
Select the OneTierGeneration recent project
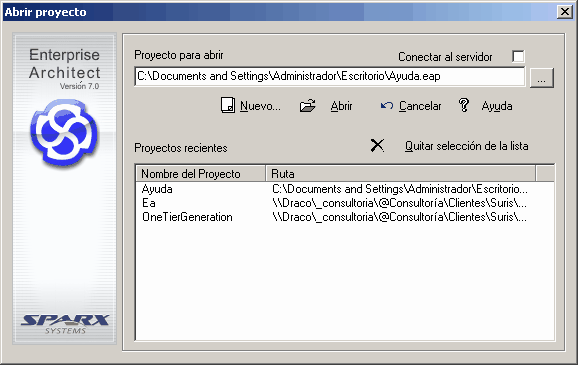187,217
